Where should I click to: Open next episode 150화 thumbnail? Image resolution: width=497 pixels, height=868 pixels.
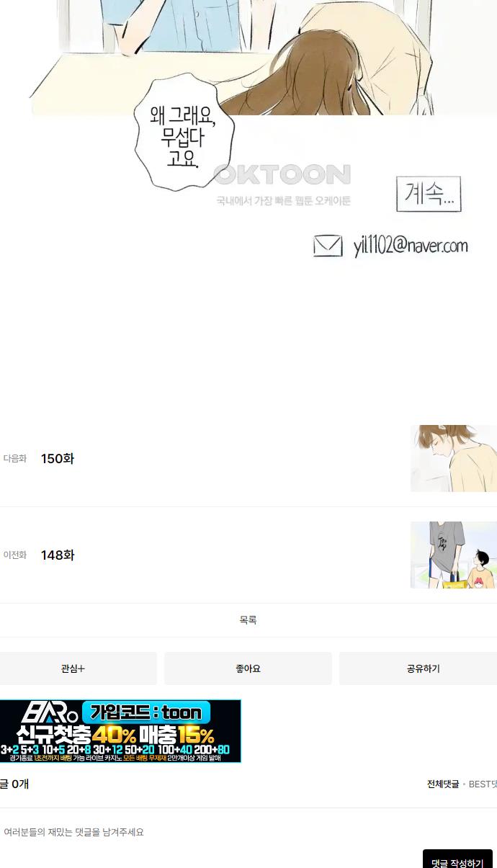coord(454,458)
